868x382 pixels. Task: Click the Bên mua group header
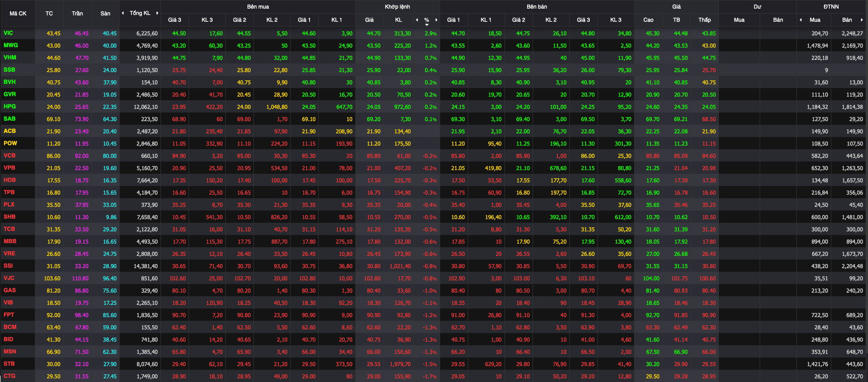258,7
